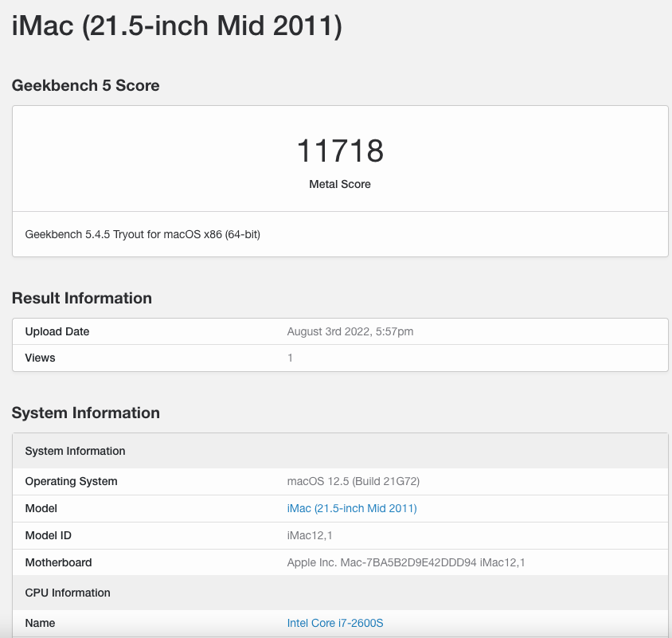672x638 pixels.
Task: Click the Model row label
Action: point(41,508)
